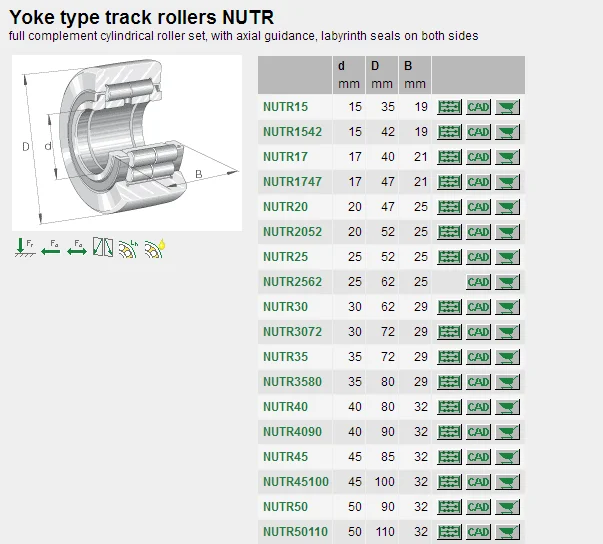Open the data table icon for NUTR45

[449, 457]
